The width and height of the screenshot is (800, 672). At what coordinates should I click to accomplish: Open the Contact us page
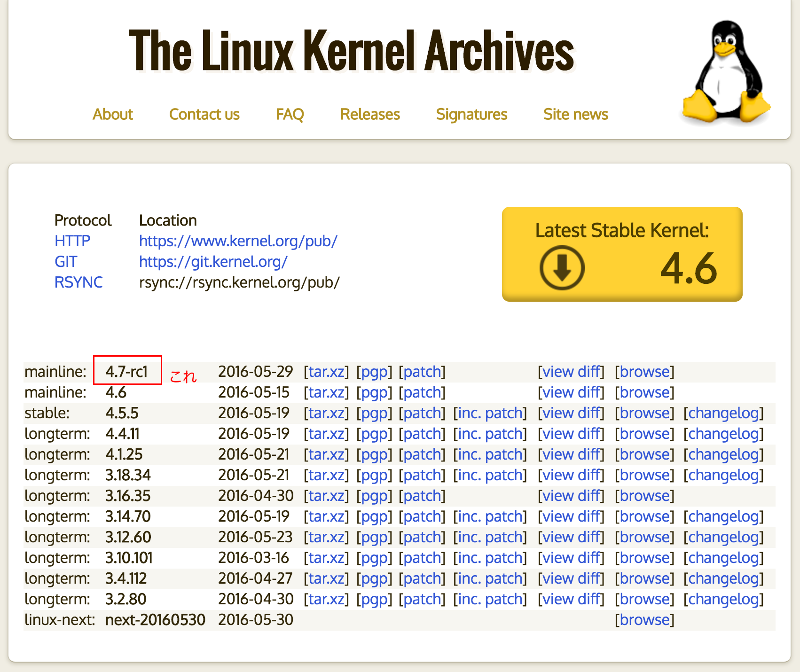click(x=204, y=114)
